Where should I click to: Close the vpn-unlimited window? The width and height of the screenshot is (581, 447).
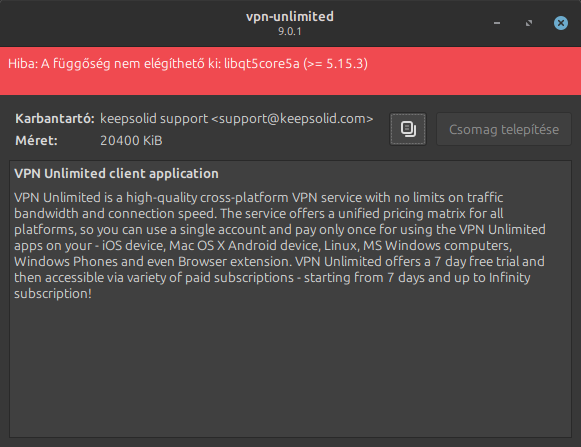coord(561,23)
